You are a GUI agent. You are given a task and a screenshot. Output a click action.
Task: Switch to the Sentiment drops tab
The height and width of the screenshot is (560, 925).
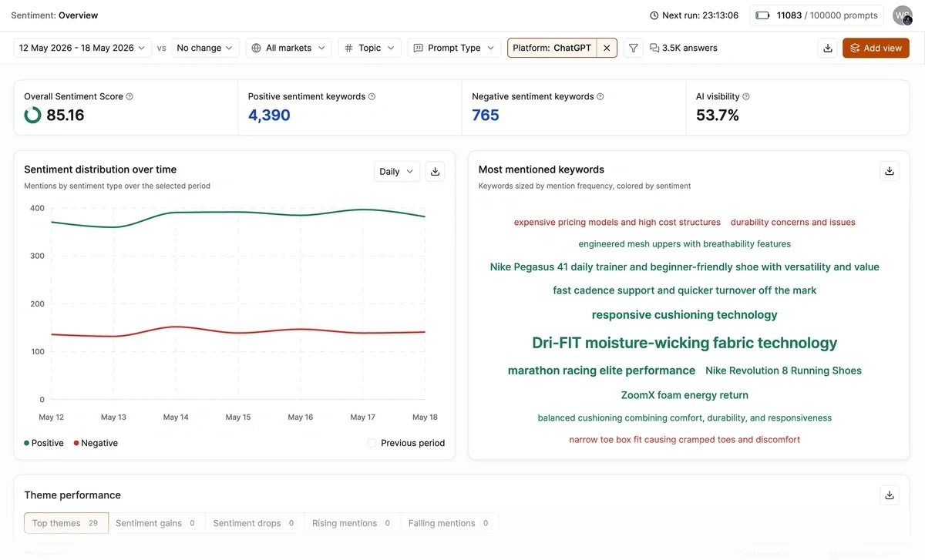pyautogui.click(x=254, y=523)
